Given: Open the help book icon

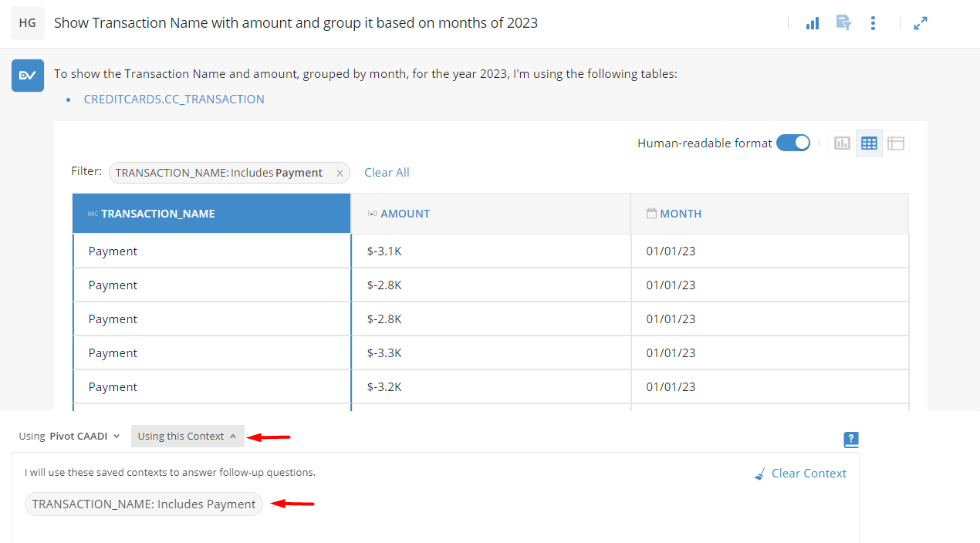Looking at the screenshot, I should pyautogui.click(x=851, y=440).
